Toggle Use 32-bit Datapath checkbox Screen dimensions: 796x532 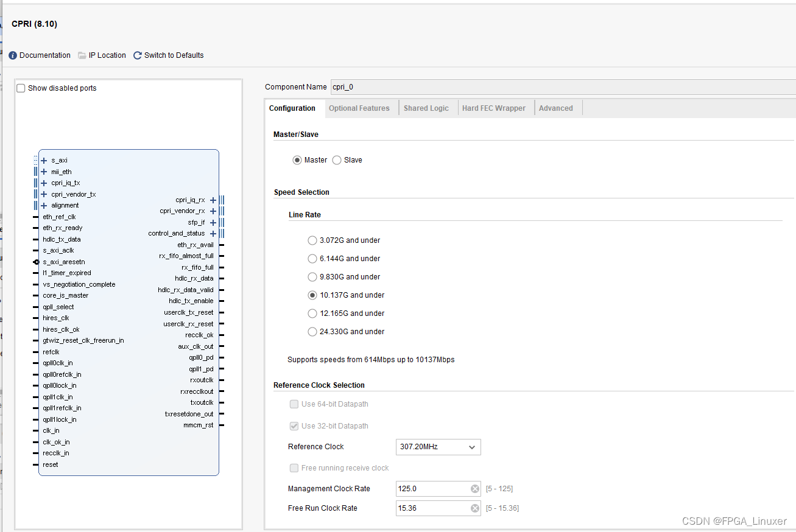tap(294, 426)
